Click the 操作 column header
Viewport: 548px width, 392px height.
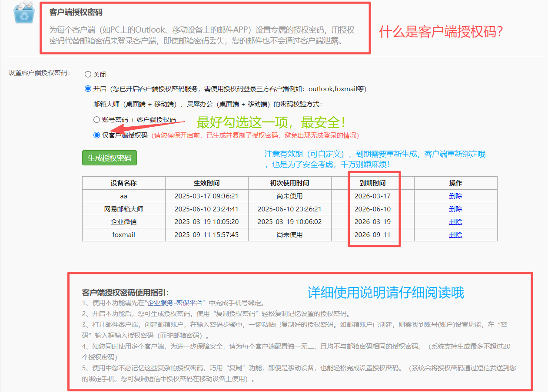[x=455, y=183]
